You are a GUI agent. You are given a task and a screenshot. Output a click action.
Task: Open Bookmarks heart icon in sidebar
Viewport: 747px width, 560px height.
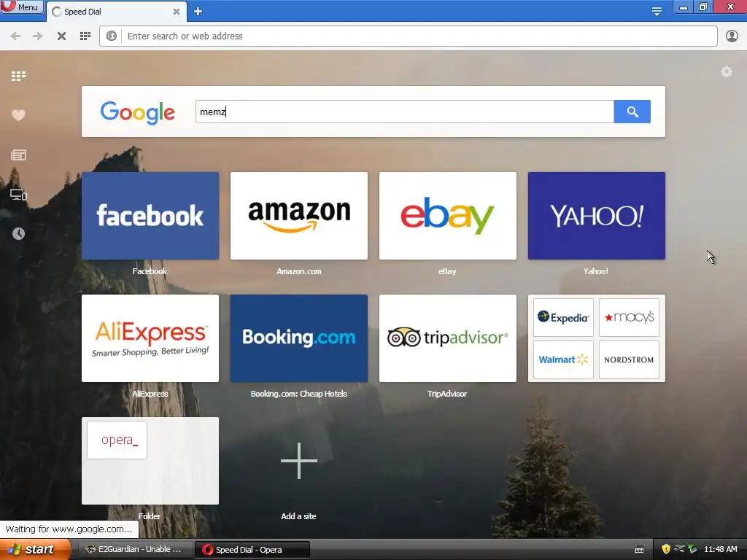click(x=18, y=115)
